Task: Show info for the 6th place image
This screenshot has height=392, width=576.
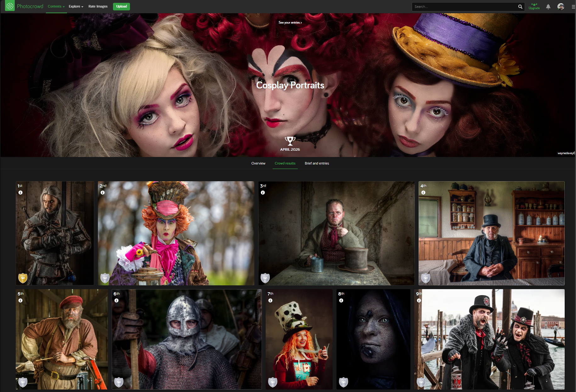Action: pos(116,300)
